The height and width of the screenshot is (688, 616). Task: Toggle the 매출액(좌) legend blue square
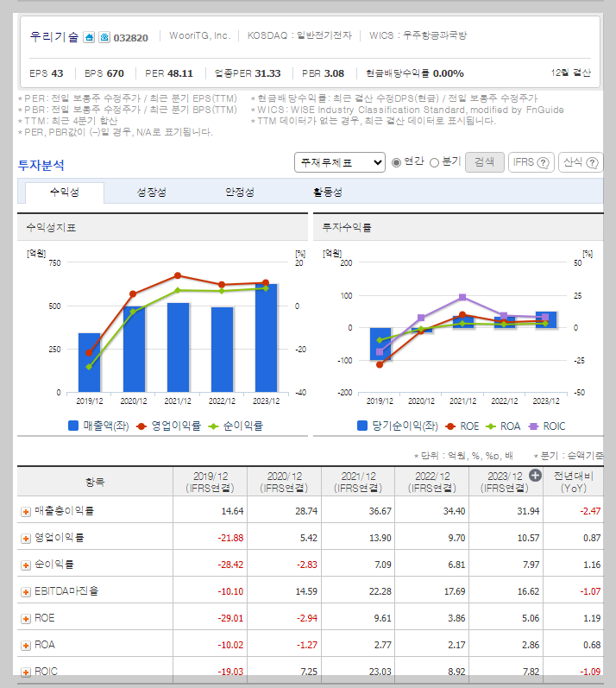73,426
